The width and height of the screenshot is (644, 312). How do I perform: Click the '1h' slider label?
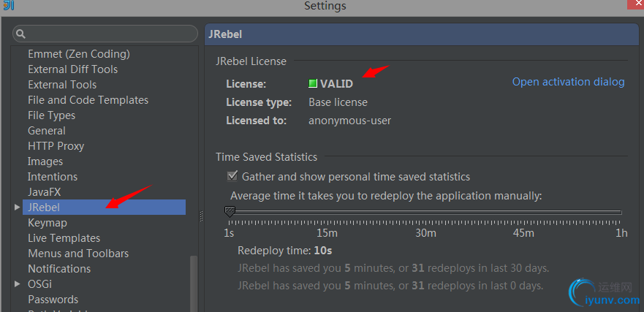tap(621, 233)
